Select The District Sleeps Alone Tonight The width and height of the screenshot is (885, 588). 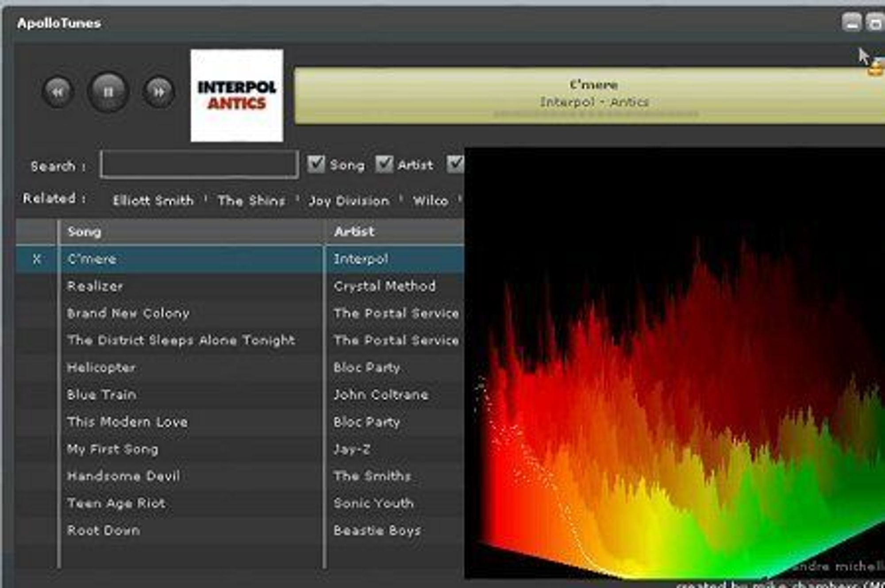181,340
